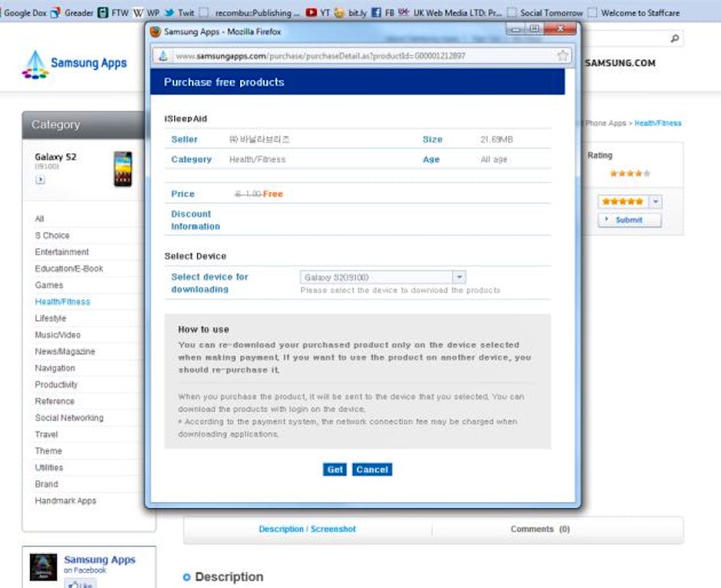This screenshot has width=721, height=588.
Task: Expand the Galaxy S2 device arrow
Action: [x=40, y=180]
